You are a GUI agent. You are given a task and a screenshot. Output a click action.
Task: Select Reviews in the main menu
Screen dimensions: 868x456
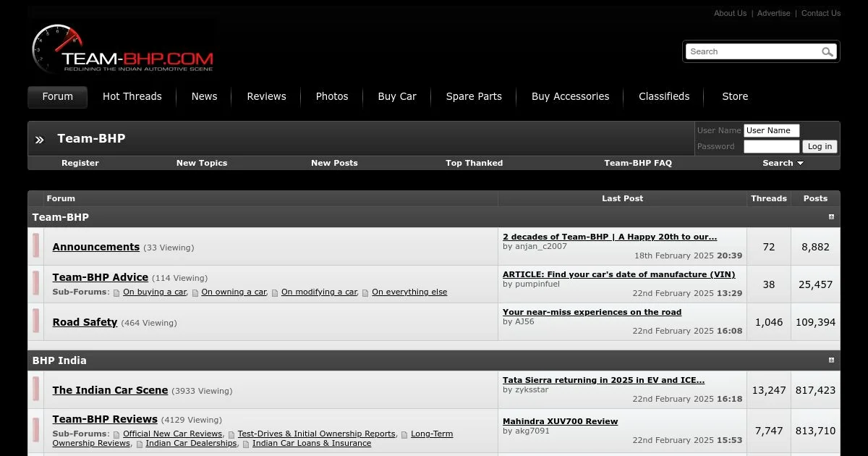(x=266, y=97)
